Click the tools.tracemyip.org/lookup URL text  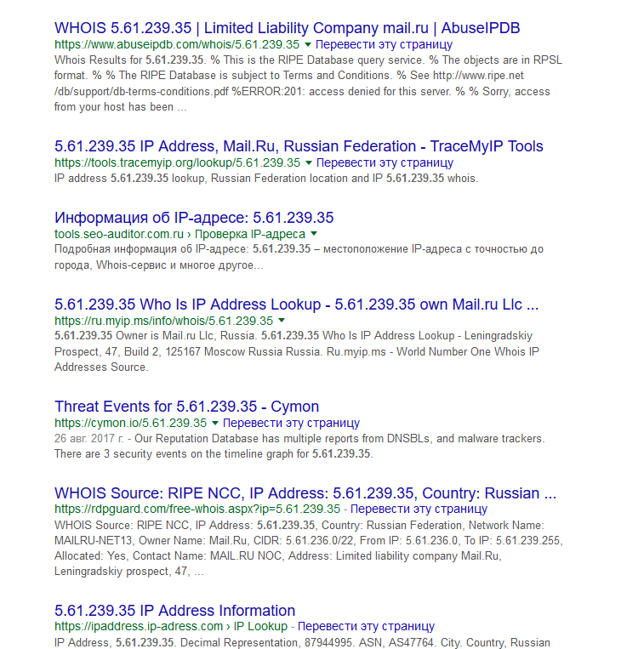[x=177, y=162]
